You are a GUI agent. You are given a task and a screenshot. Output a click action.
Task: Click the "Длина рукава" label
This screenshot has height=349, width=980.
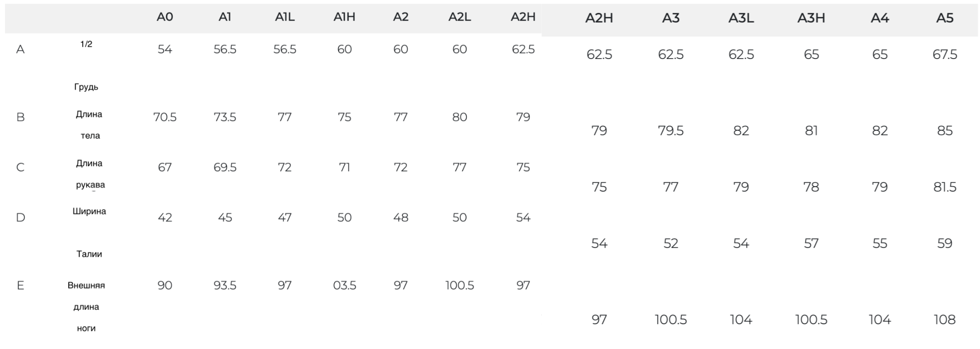pyautogui.click(x=90, y=174)
